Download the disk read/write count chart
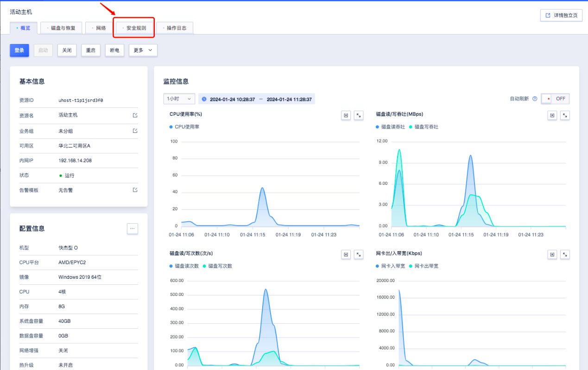 point(346,254)
